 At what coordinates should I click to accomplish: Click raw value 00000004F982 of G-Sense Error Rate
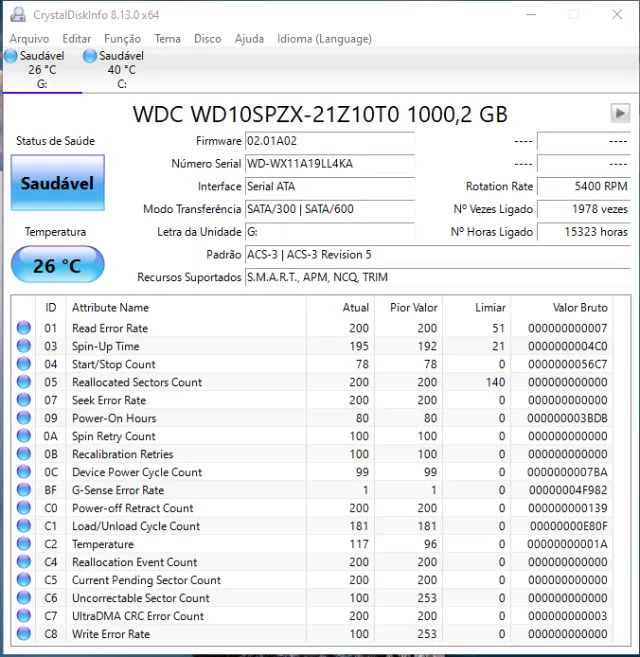pos(568,490)
